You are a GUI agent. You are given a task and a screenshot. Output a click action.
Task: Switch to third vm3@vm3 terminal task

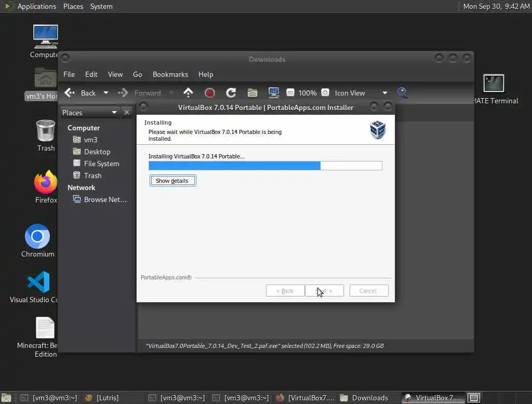(x=241, y=398)
